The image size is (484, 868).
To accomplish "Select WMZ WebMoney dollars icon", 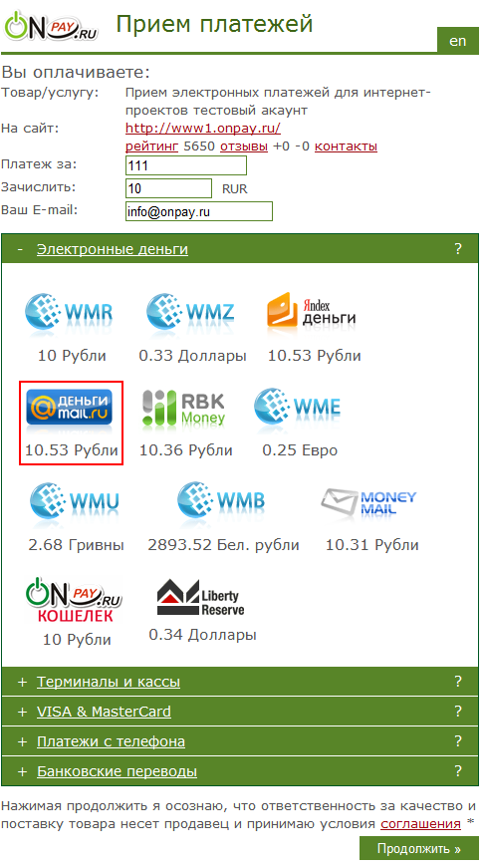I will pyautogui.click(x=191, y=313).
